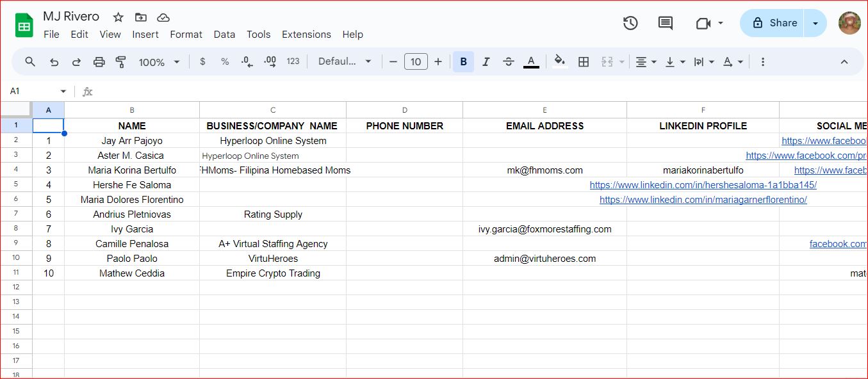The width and height of the screenshot is (868, 379).
Task: Select the paint format roller icon
Action: point(120,62)
